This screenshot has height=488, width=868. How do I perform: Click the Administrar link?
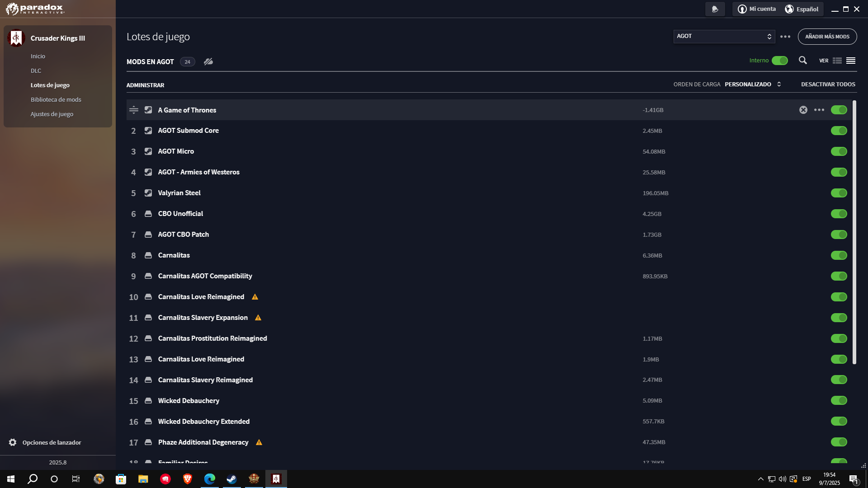click(x=145, y=85)
